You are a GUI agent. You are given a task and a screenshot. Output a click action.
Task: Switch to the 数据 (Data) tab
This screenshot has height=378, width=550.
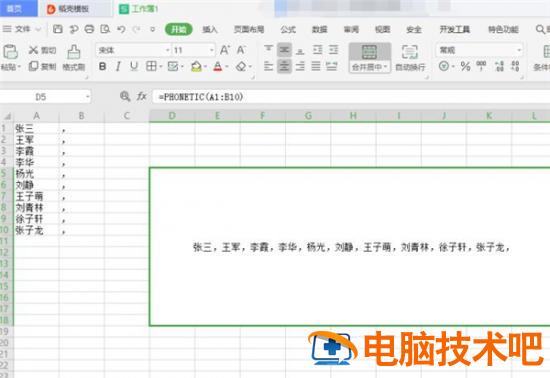coord(320,29)
